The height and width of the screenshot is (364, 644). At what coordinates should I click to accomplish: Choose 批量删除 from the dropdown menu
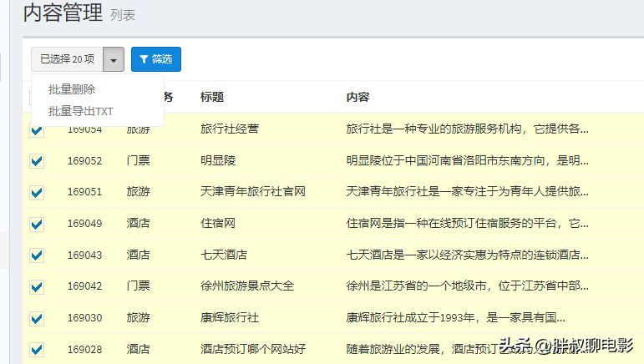point(72,89)
